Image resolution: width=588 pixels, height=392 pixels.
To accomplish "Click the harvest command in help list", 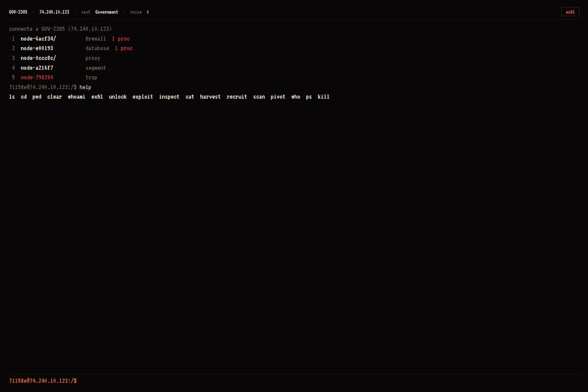I will 210,97.
